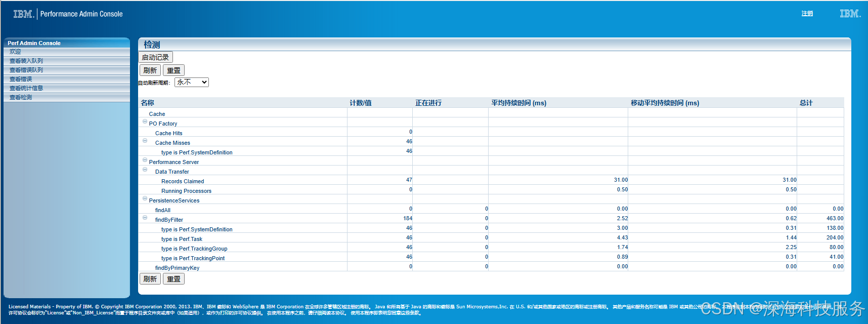Click the 移动平均持续时间 (ms) column header

click(x=665, y=103)
